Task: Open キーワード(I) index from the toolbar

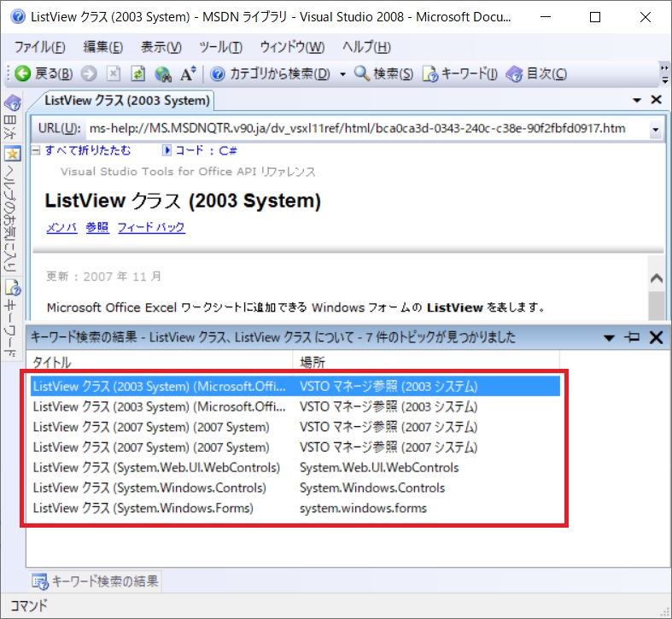Action: pyautogui.click(x=460, y=73)
